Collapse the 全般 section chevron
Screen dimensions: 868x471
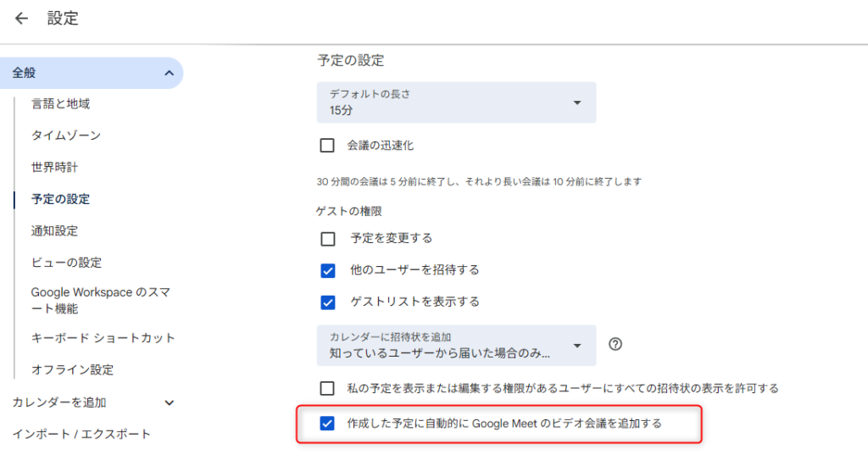click(169, 74)
